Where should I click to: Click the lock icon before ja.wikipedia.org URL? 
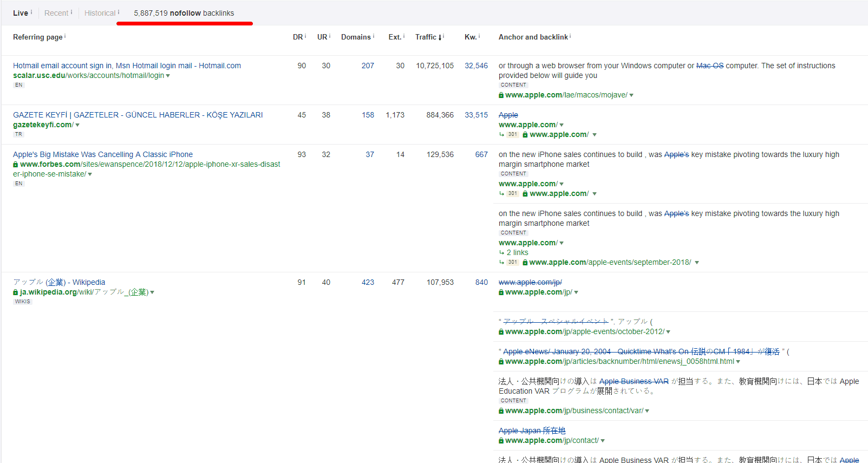(x=16, y=292)
